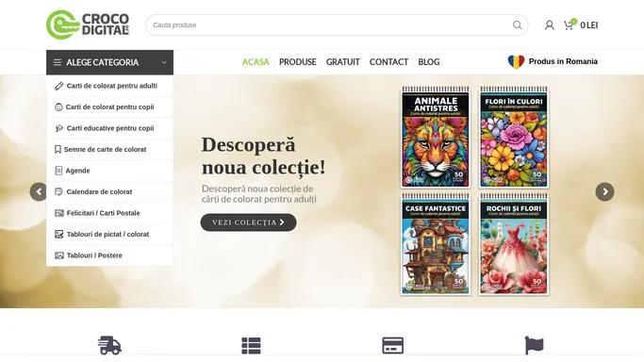The width and height of the screenshot is (644, 362).
Task: Click the Case Fantastice book cover
Action: coord(436,244)
